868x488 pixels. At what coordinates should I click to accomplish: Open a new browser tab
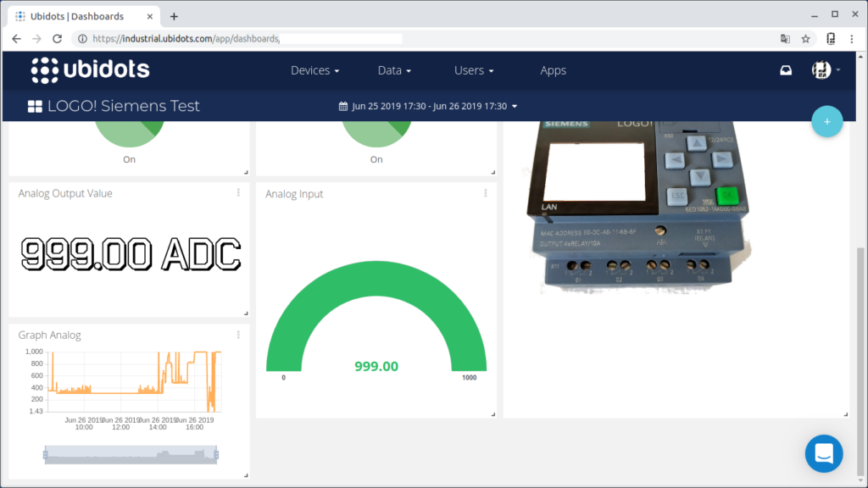pos(174,17)
